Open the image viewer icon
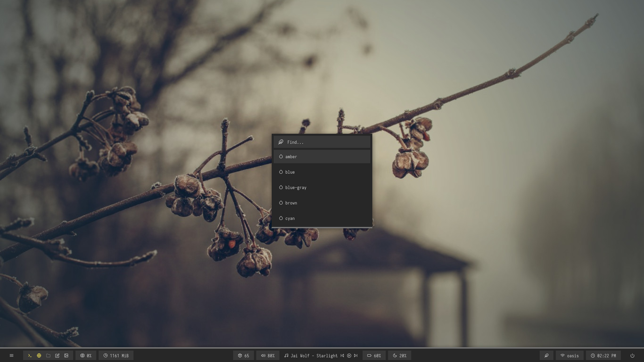 pos(66,356)
